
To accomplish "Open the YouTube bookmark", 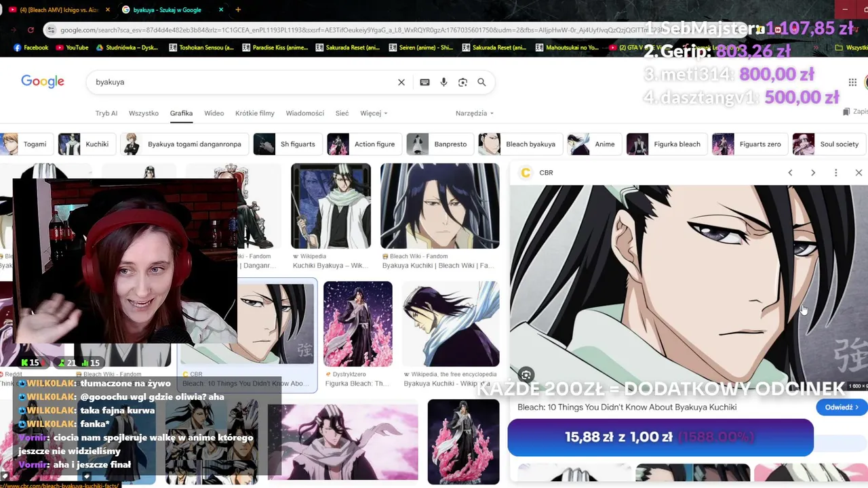I will click(72, 47).
